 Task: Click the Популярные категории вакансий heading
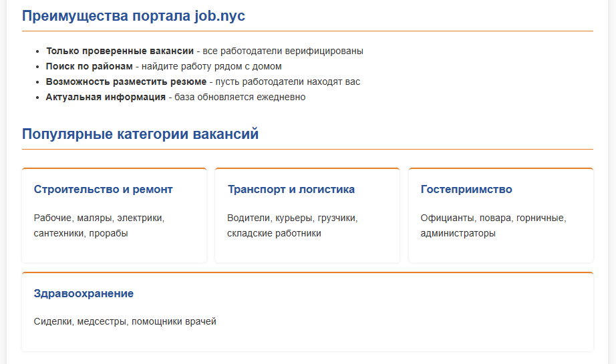tap(140, 134)
